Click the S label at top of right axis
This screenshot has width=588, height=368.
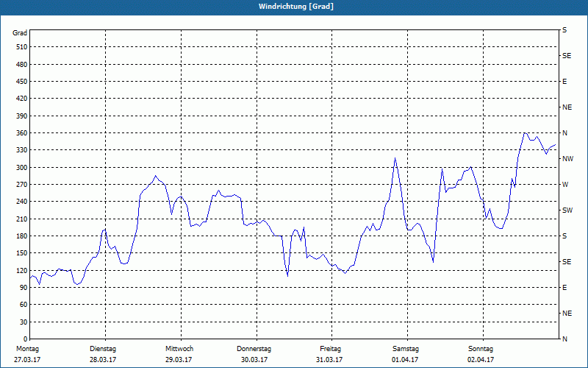[x=564, y=30]
